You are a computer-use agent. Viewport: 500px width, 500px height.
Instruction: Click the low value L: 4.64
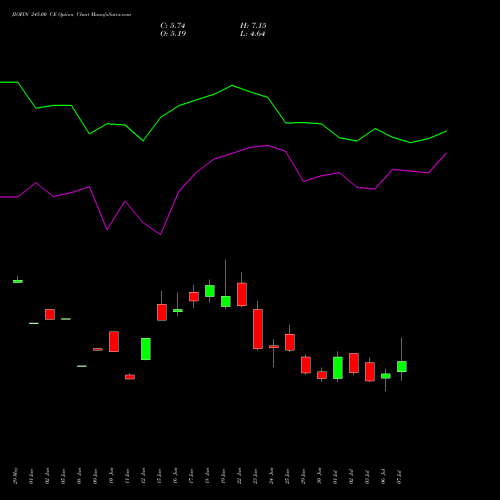253,34
